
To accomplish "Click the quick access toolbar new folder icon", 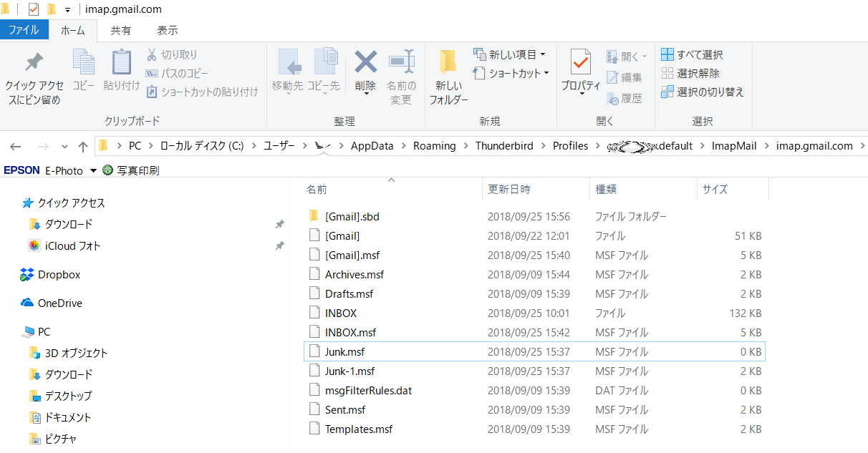I will click(51, 9).
